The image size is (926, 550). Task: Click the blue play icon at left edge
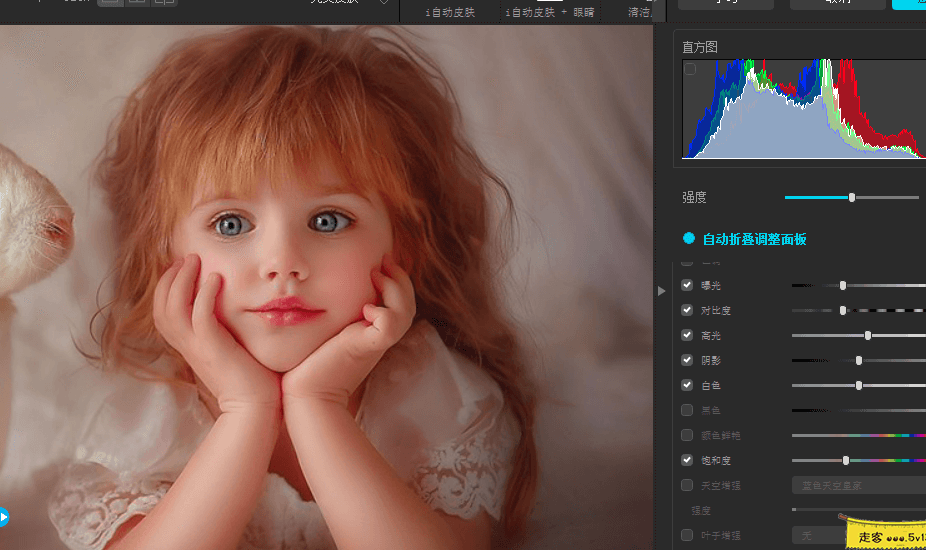pyautogui.click(x=4, y=517)
